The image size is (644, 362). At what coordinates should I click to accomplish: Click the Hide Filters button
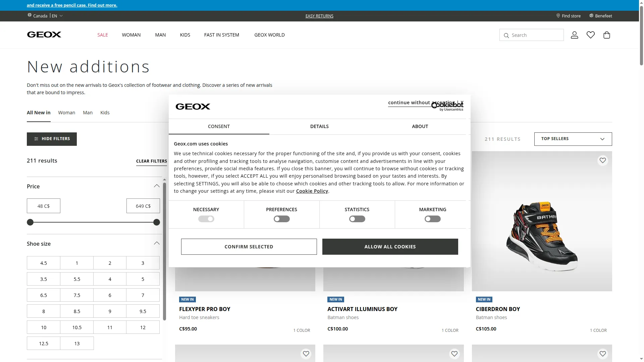[x=52, y=139]
